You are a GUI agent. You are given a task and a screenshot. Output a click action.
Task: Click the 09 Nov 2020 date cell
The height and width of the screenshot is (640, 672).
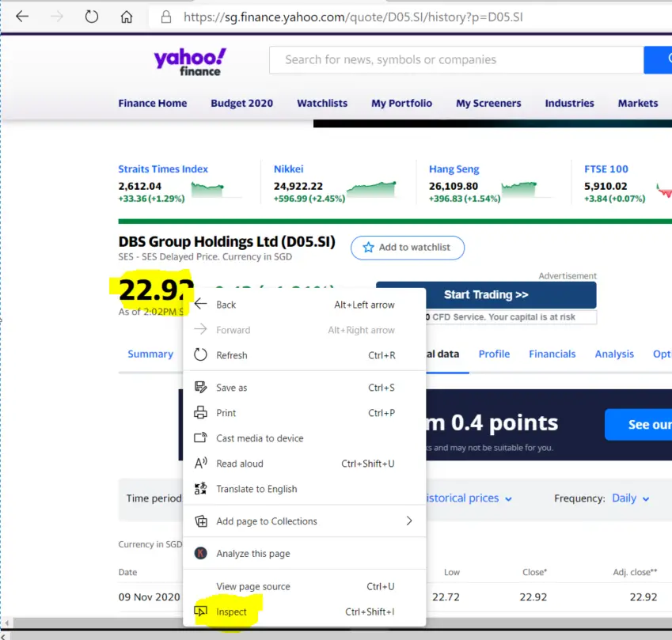[149, 596]
